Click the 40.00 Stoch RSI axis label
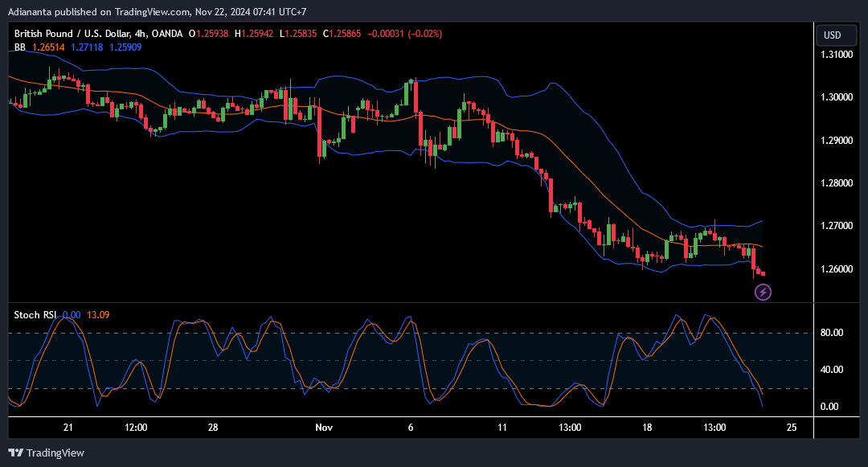 pyautogui.click(x=832, y=370)
